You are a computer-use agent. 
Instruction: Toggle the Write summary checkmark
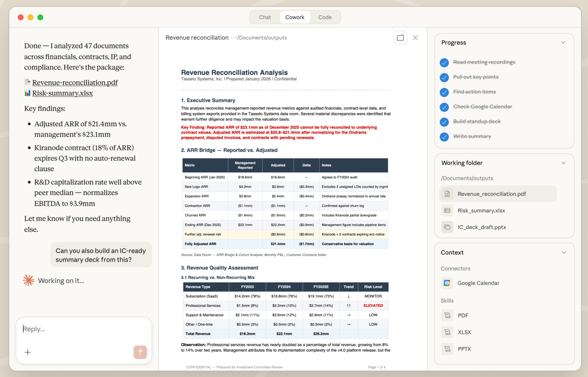(x=444, y=137)
